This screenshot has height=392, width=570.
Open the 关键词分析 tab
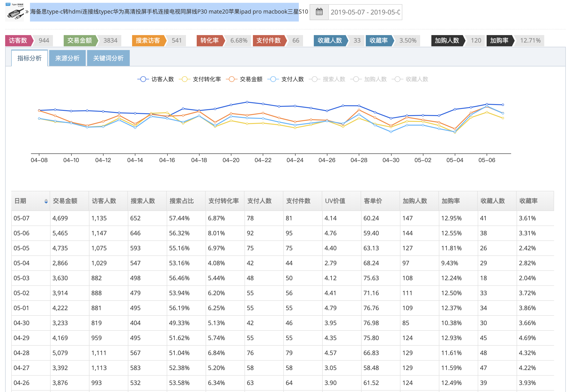click(x=108, y=58)
